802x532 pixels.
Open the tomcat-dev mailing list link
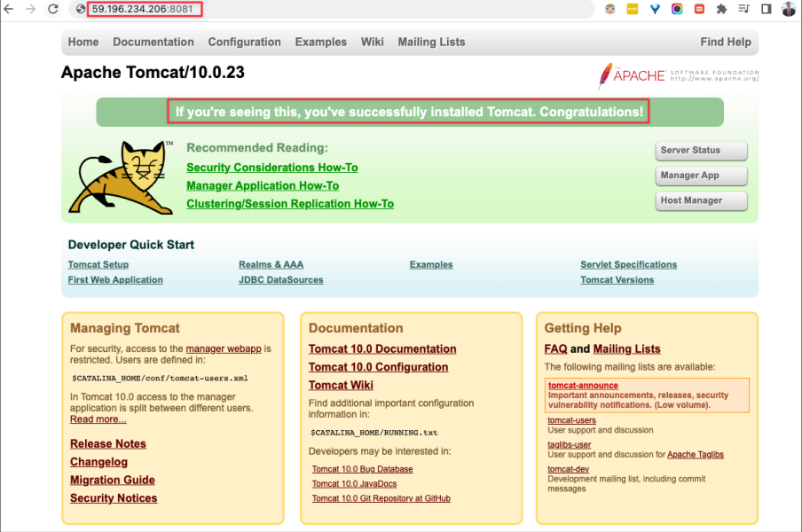pos(569,469)
